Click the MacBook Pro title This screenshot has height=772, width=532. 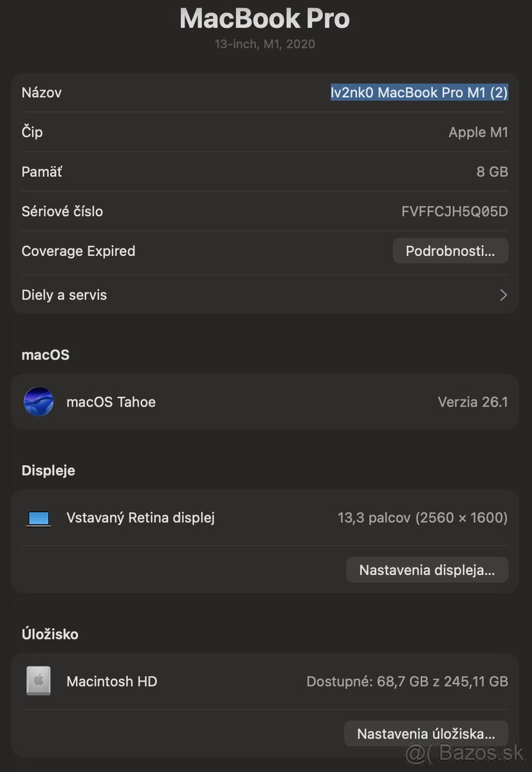coord(264,18)
